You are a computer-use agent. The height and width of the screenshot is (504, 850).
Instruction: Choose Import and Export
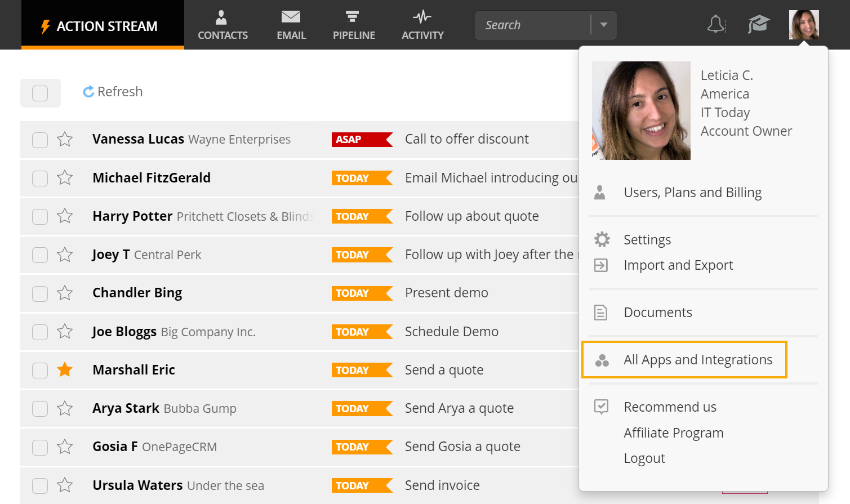[x=678, y=265]
